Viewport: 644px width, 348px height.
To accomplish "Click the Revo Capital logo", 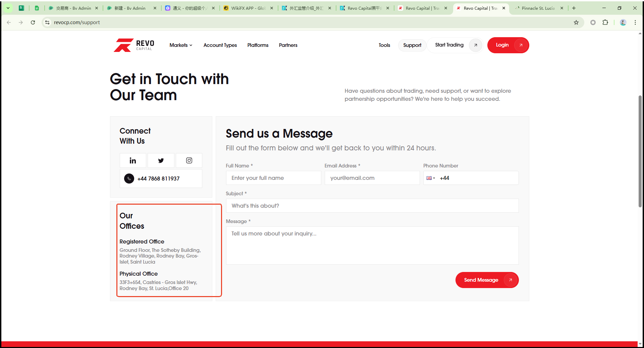I will point(134,45).
